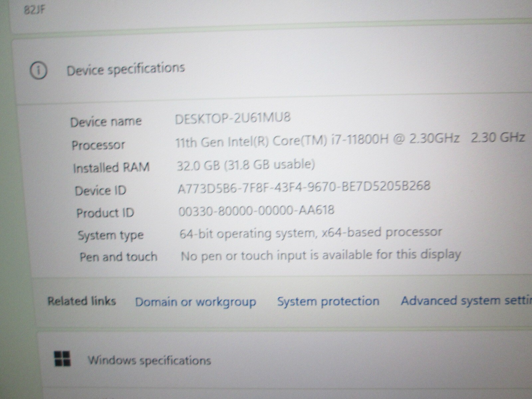Select the 64-bit operating system text
The width and height of the screenshot is (532, 399).
tap(311, 233)
